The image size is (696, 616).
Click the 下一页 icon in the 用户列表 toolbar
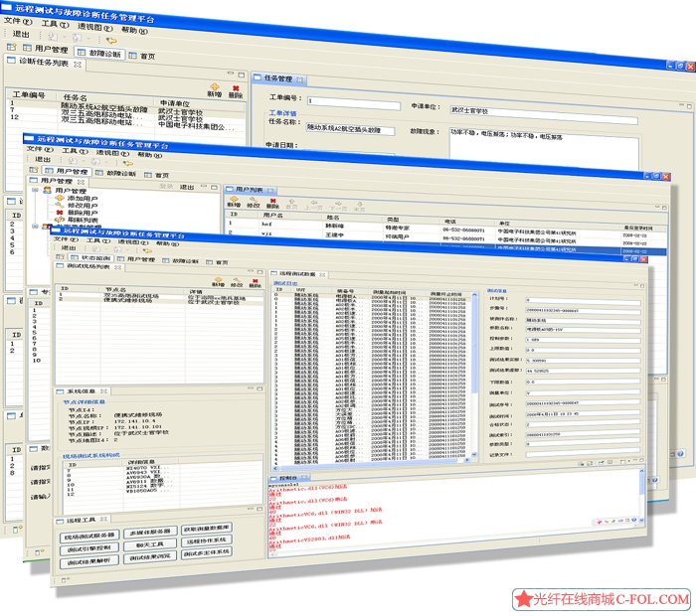point(338,204)
